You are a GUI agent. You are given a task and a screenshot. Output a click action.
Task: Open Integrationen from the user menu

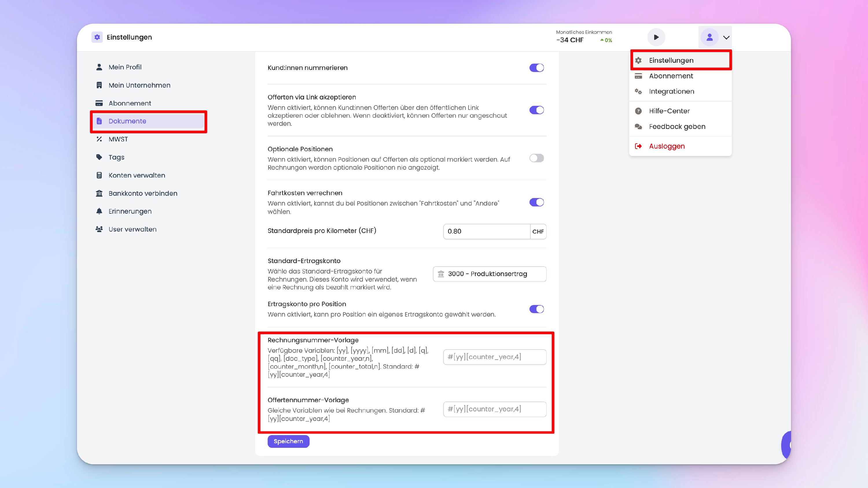pyautogui.click(x=671, y=91)
